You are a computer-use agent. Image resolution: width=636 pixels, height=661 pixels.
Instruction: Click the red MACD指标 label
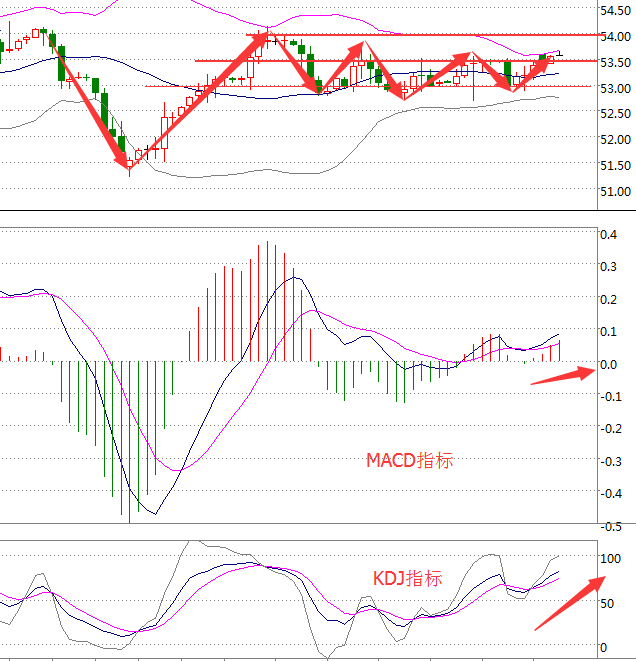[x=409, y=460]
